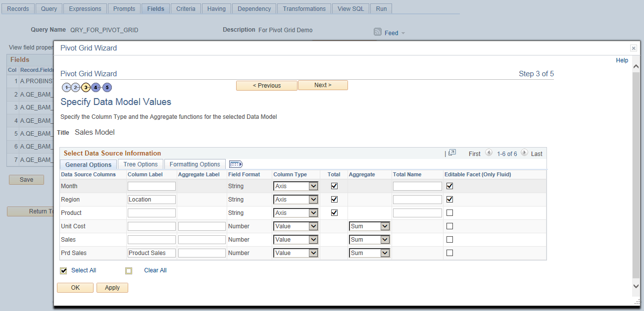Return to wizard step 1 circle
The height and width of the screenshot is (311, 644).
coord(66,87)
